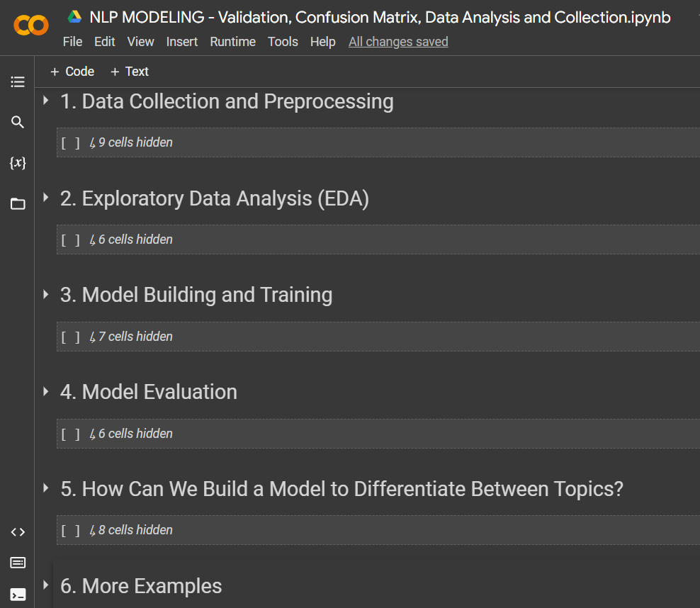
Task: Show the 8 hidden cells in section 5
Action: [135, 530]
